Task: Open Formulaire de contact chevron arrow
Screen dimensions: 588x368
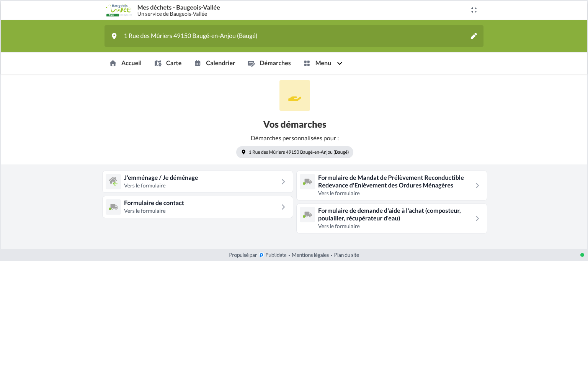Action: [x=283, y=207]
